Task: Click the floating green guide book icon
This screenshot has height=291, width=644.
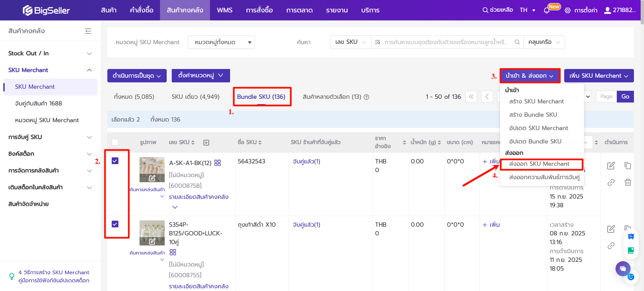Action: tap(631, 250)
